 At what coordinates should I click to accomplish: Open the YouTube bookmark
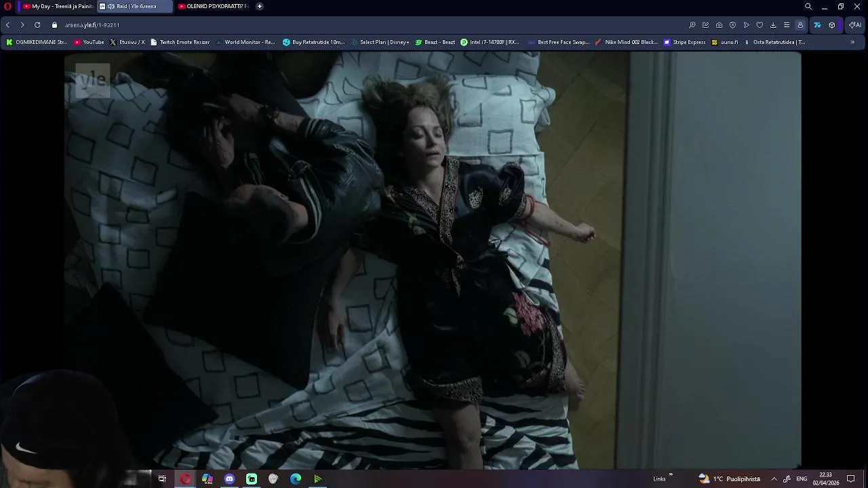coord(89,42)
